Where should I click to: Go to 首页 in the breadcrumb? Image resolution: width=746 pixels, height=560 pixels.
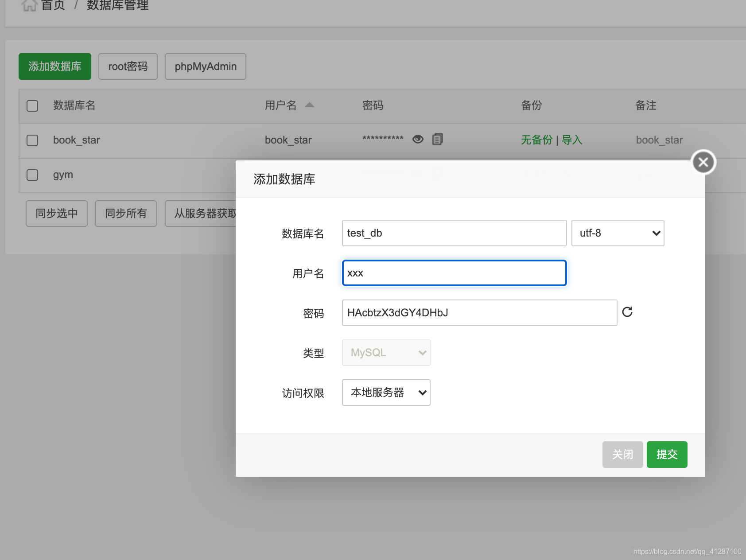tap(53, 5)
